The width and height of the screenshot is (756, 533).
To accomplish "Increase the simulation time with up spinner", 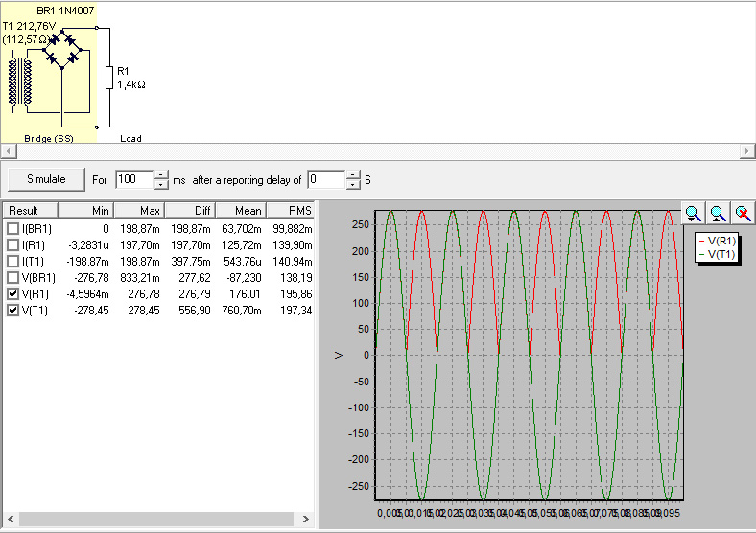I will pos(161,174).
